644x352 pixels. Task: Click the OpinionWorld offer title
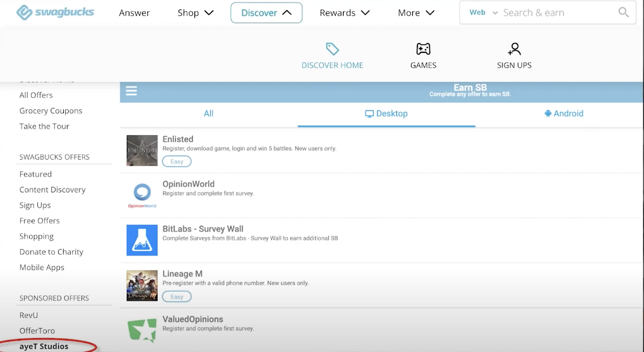[189, 184]
